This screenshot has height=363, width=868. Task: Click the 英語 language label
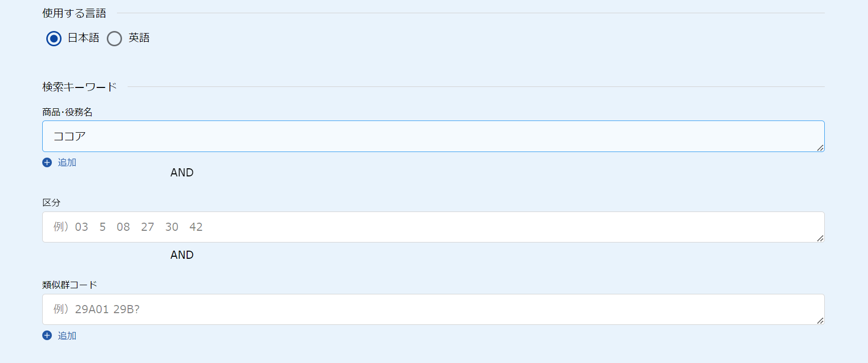(x=139, y=38)
